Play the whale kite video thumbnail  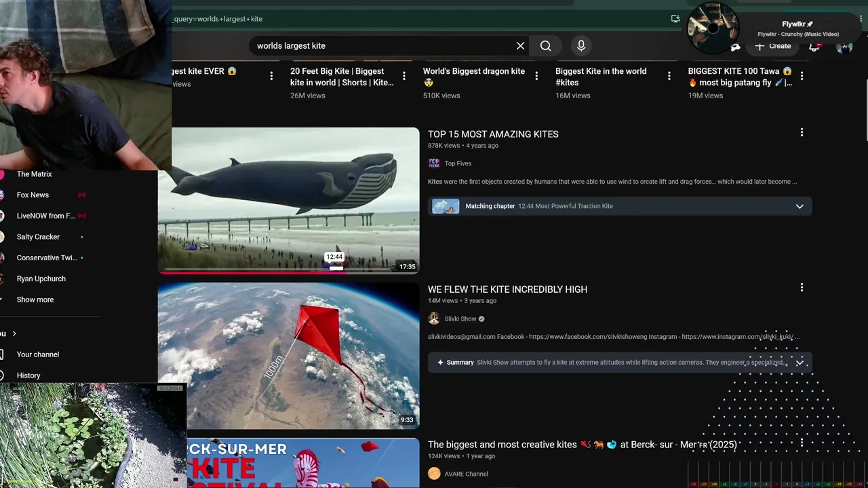[x=289, y=201]
